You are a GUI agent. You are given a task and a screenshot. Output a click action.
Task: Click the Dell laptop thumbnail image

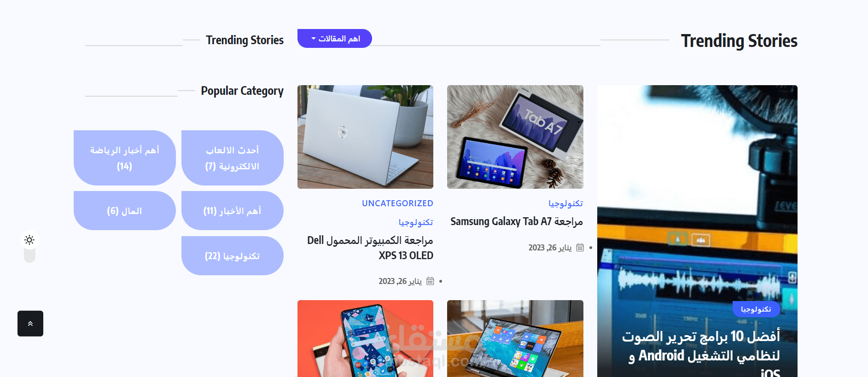coord(365,137)
